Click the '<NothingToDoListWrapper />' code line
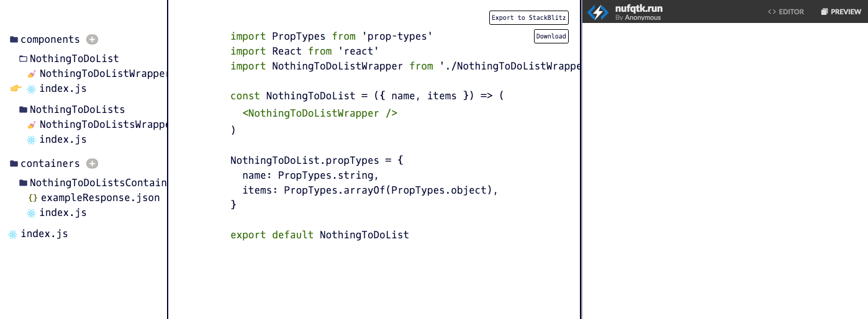 pyautogui.click(x=320, y=114)
